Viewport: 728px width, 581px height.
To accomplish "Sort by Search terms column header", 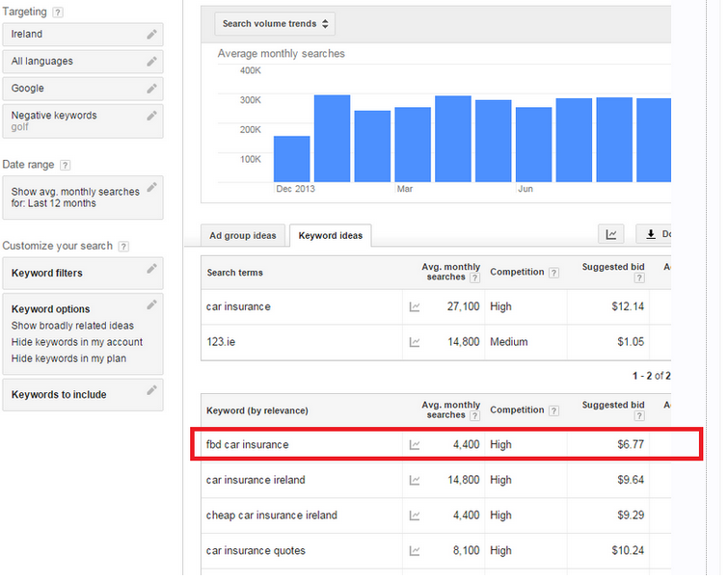I will 235,273.
